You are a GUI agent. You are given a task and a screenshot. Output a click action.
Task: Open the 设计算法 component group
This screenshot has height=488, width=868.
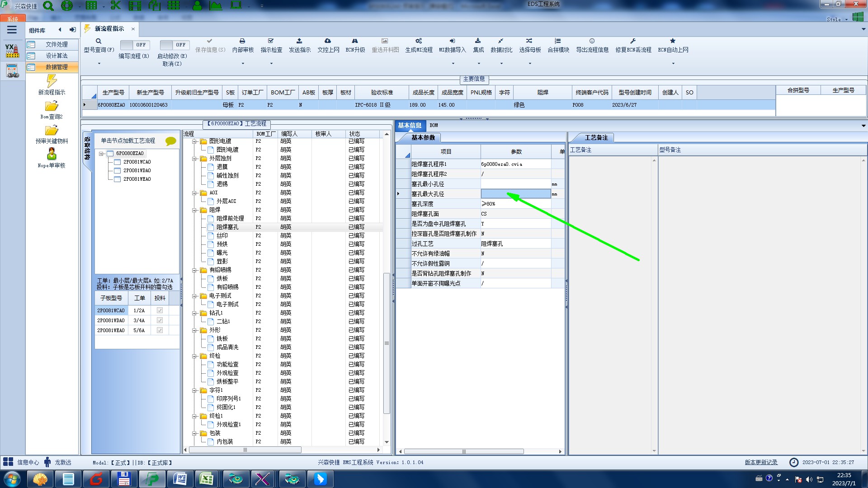click(x=52, y=56)
